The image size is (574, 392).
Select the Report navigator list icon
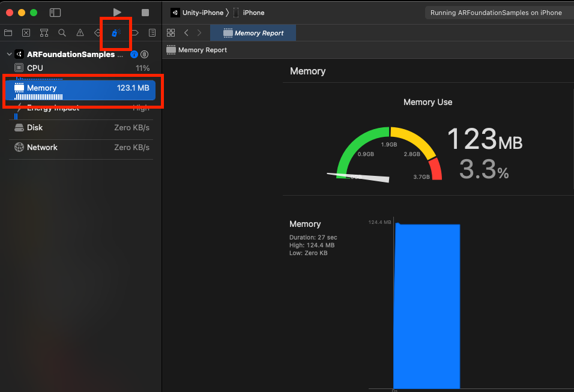tap(152, 33)
